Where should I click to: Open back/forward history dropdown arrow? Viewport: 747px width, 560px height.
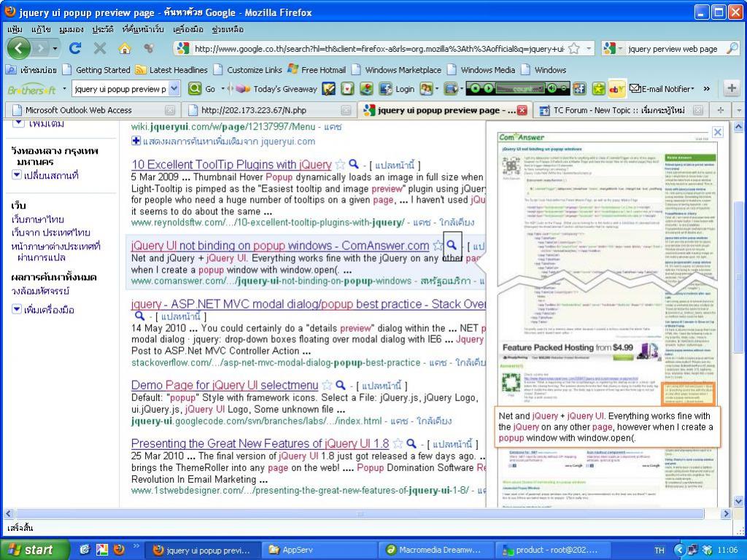click(x=55, y=48)
